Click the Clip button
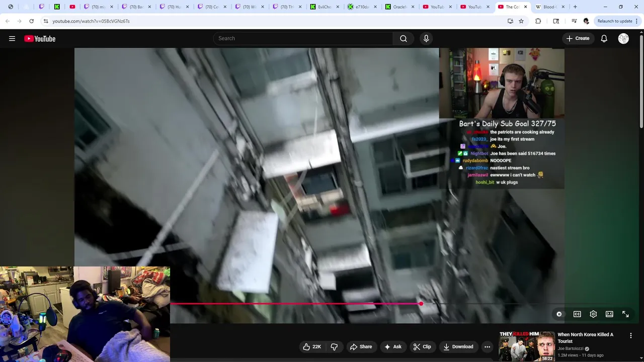 tap(422, 346)
